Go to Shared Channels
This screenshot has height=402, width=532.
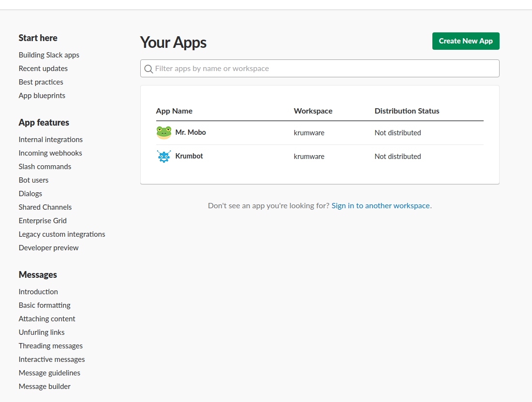(45, 207)
